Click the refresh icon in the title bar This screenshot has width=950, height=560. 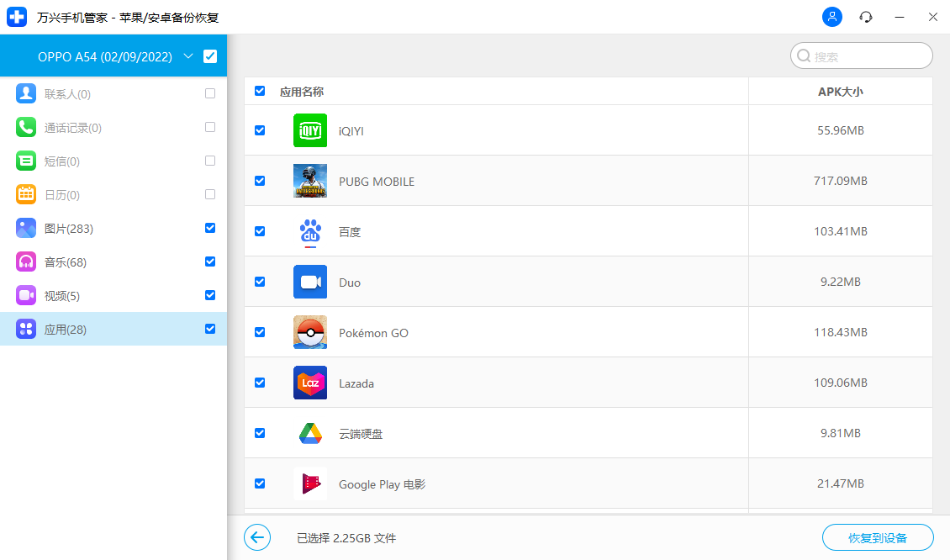pyautogui.click(x=865, y=17)
